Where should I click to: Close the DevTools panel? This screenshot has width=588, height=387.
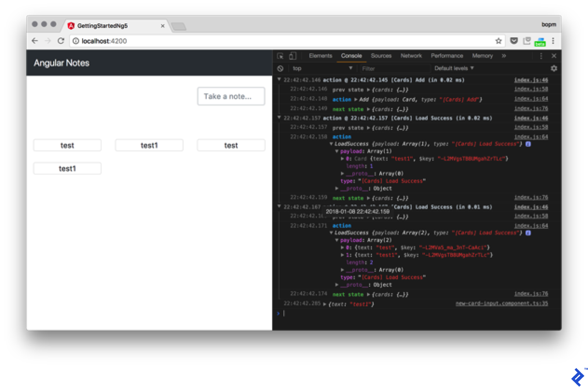click(x=554, y=56)
